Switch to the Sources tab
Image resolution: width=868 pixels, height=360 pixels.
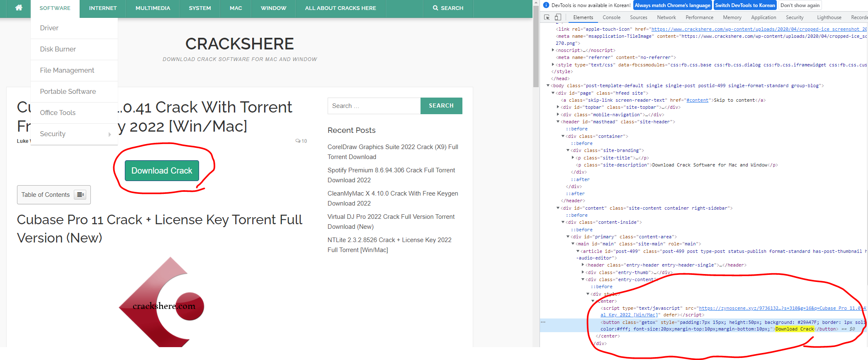pos(639,17)
